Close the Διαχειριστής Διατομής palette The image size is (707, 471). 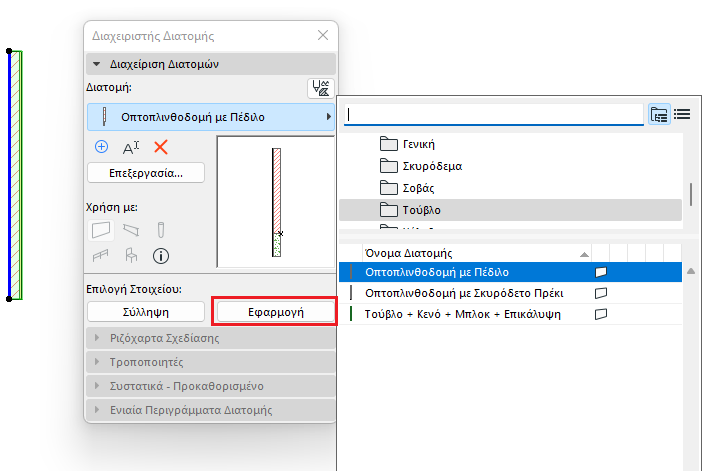[x=323, y=35]
